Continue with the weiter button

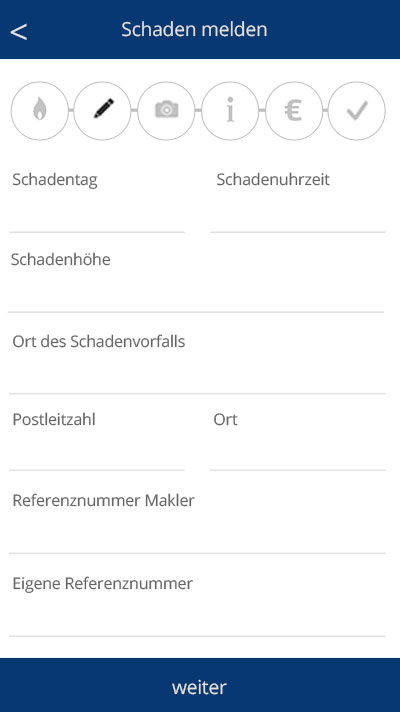pos(200,685)
